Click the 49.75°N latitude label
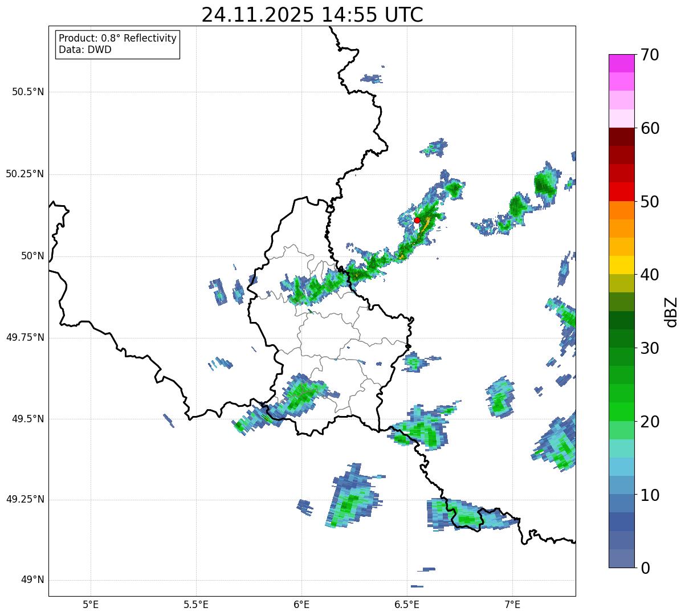685x616 pixels. tap(25, 337)
